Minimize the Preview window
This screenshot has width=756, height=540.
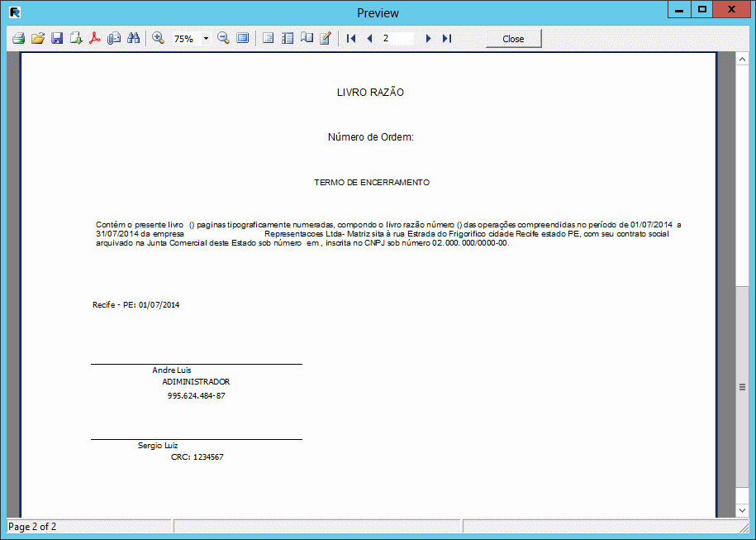pyautogui.click(x=679, y=10)
